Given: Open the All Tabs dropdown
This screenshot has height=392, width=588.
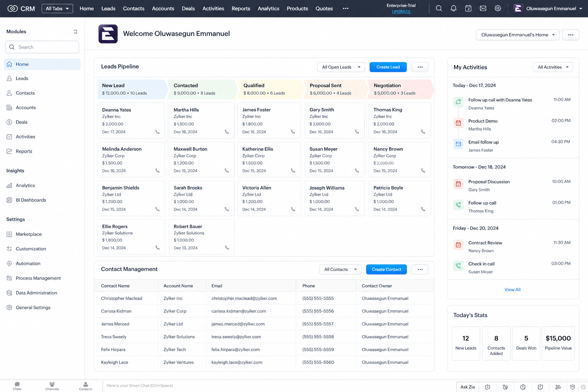Looking at the screenshot, I should [x=57, y=8].
